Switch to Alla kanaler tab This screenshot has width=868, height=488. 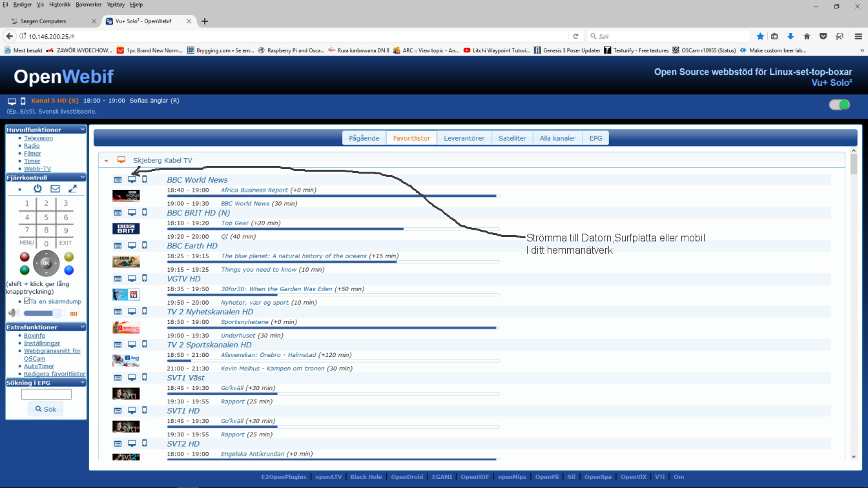point(557,138)
